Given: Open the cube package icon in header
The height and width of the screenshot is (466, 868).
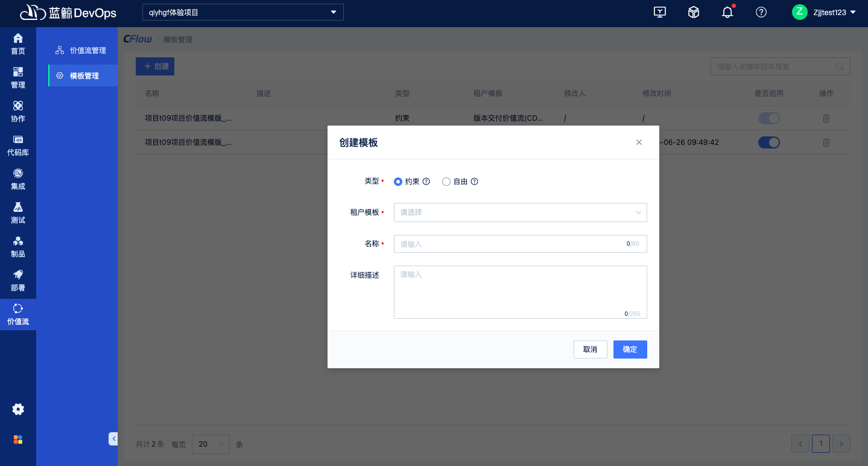Looking at the screenshot, I should tap(694, 12).
